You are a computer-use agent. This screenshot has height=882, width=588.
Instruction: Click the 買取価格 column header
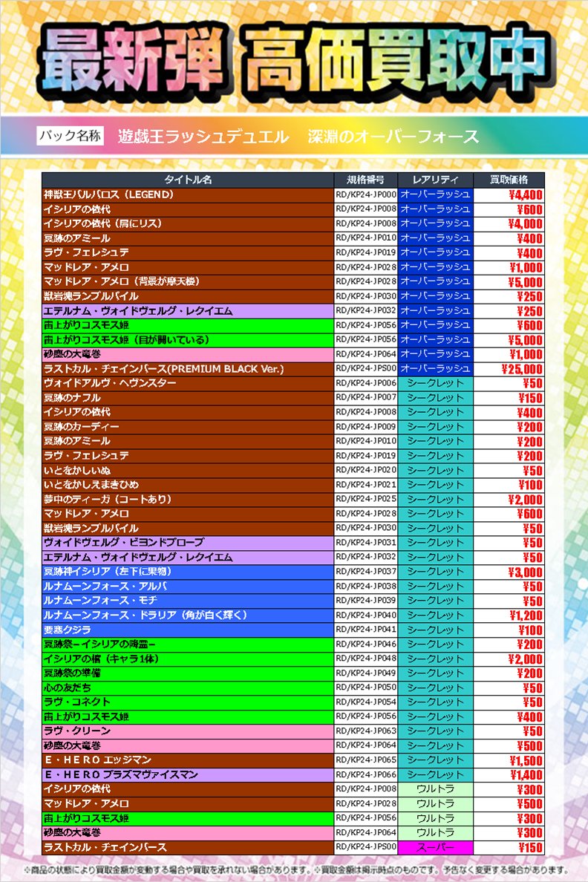(509, 180)
